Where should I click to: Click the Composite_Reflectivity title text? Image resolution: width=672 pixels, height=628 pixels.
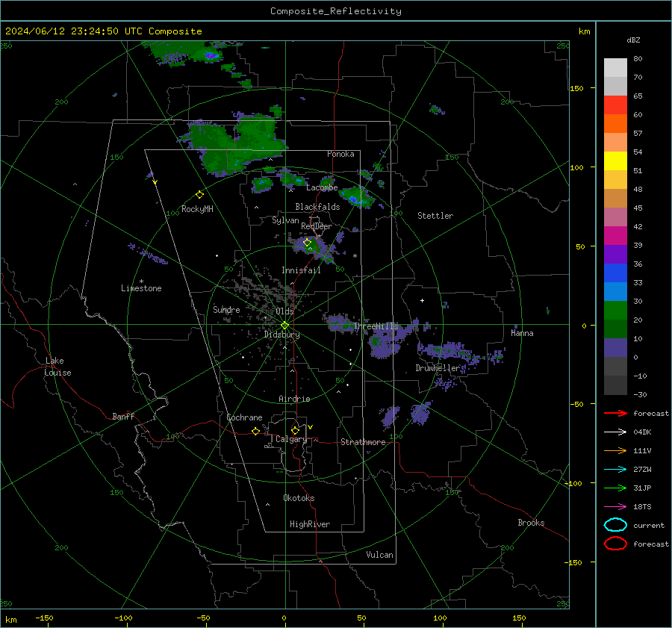tap(336, 11)
